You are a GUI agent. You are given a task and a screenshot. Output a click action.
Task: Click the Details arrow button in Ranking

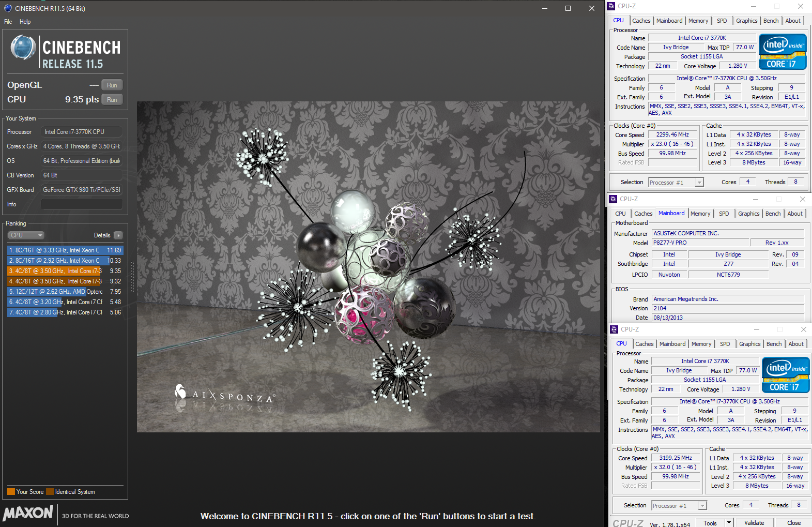tap(118, 235)
